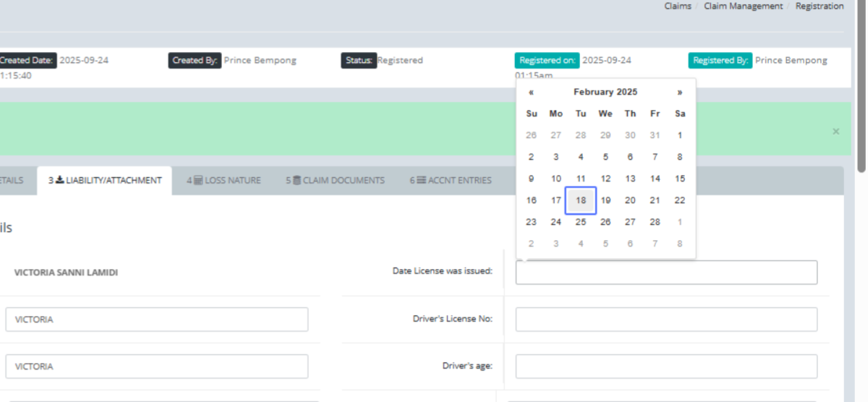Screen dimensions: 868x402
Task: Select February 18 in calendar
Action: tap(581, 200)
